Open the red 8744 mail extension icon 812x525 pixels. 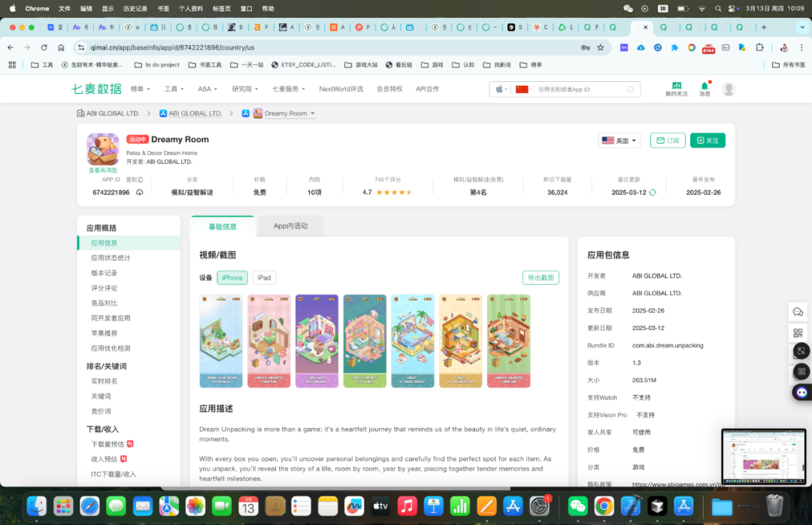pos(708,49)
